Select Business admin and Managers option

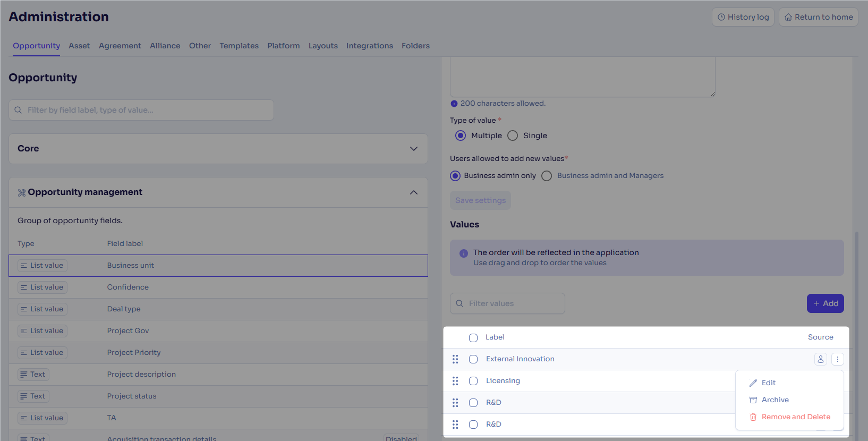547,176
